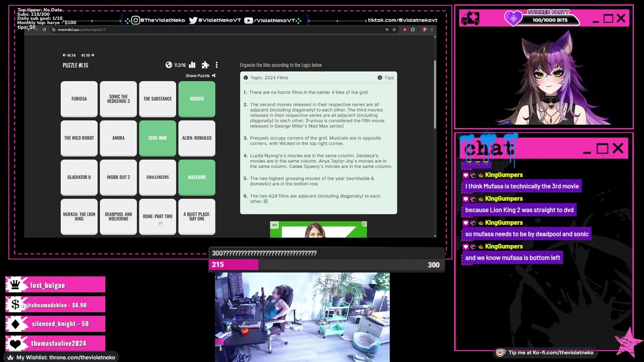The height and width of the screenshot is (362, 644).
Task: Select the Gladiator II tile
Action: coord(79,177)
